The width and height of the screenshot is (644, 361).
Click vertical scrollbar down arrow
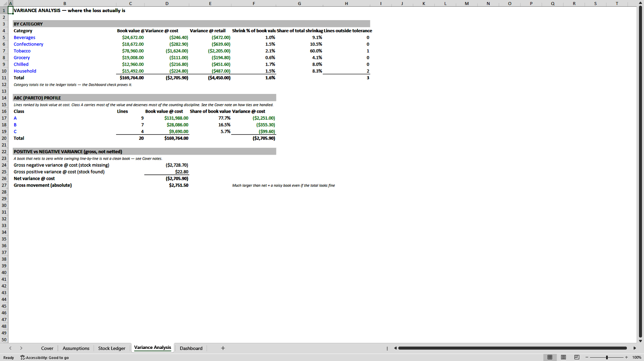pos(640,341)
